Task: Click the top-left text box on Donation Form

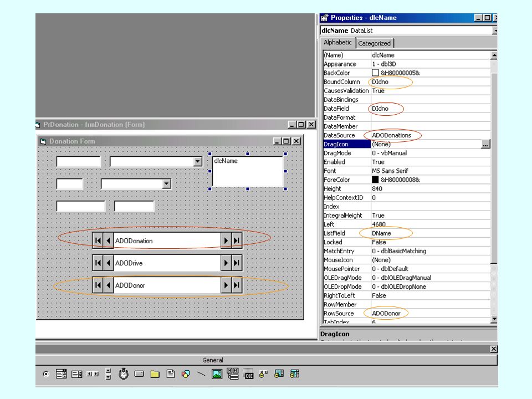Action: click(78, 161)
